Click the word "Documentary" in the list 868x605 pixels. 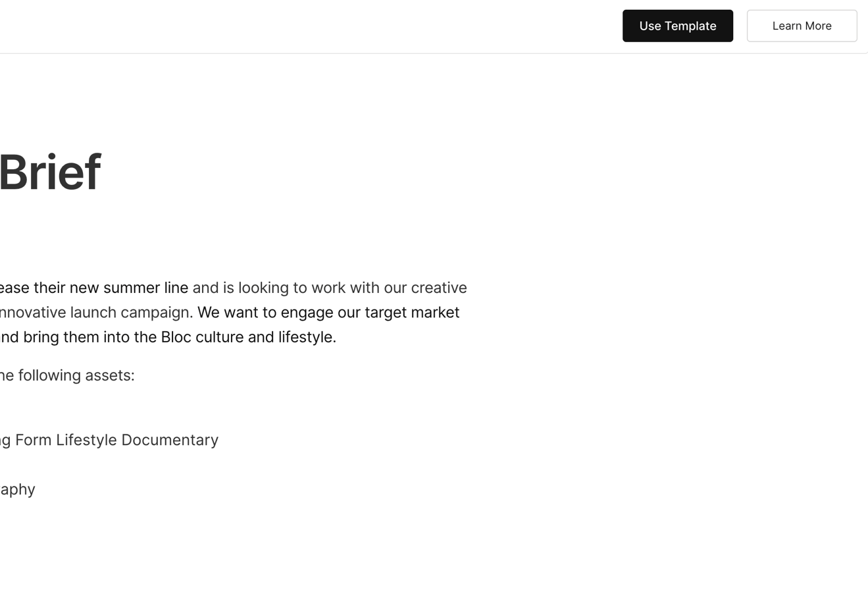click(x=170, y=440)
